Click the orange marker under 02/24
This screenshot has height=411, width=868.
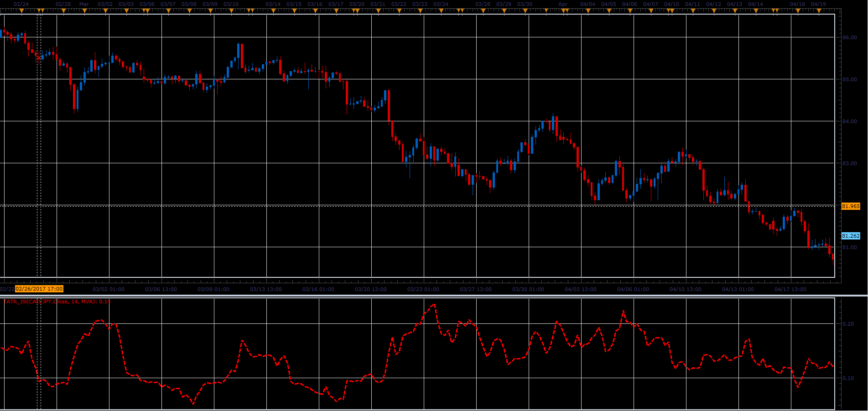(21, 10)
